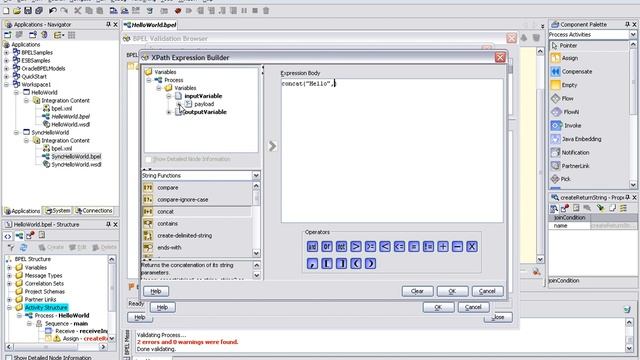Insert the plus operator

[443, 247]
